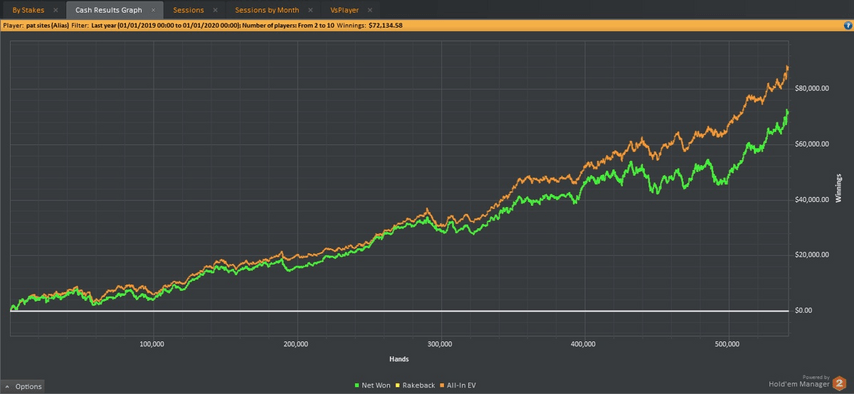Screen dimensions: 854x394
Task: Click the $20,000.00 axis label
Action: click(812, 255)
